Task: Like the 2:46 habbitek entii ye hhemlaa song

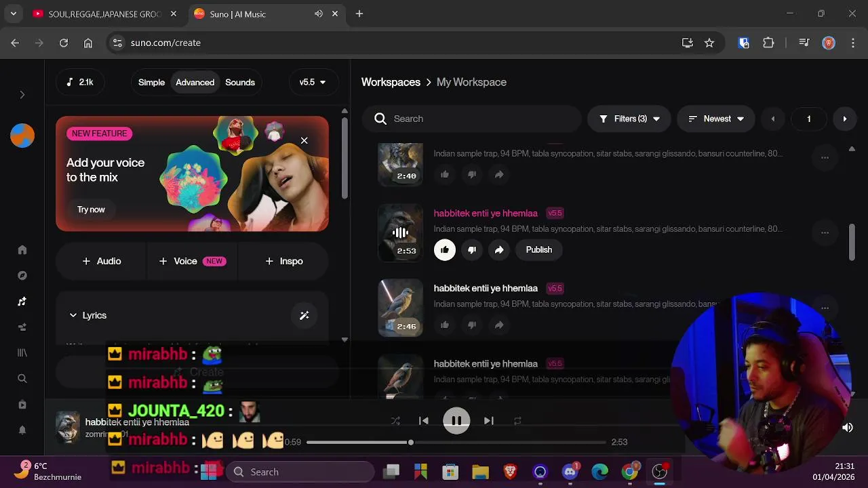Action: tap(445, 325)
